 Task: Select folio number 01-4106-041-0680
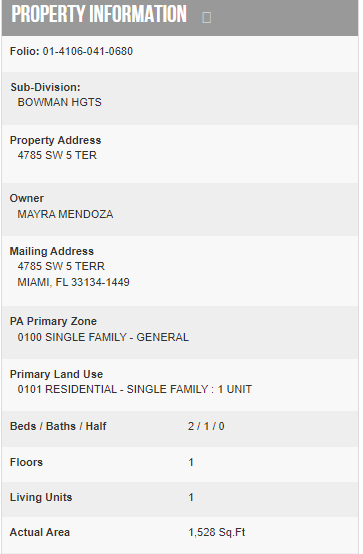(88, 51)
